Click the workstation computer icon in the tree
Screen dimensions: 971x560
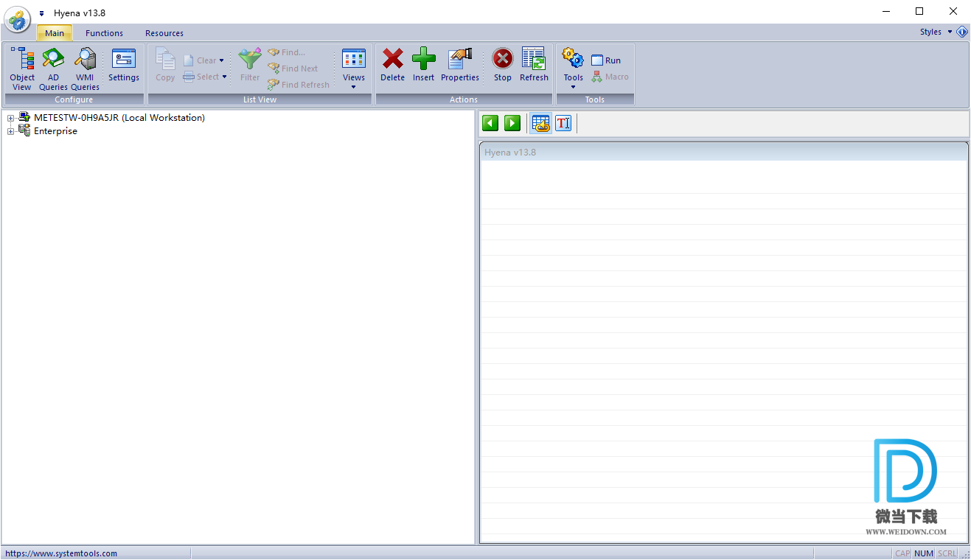(24, 117)
